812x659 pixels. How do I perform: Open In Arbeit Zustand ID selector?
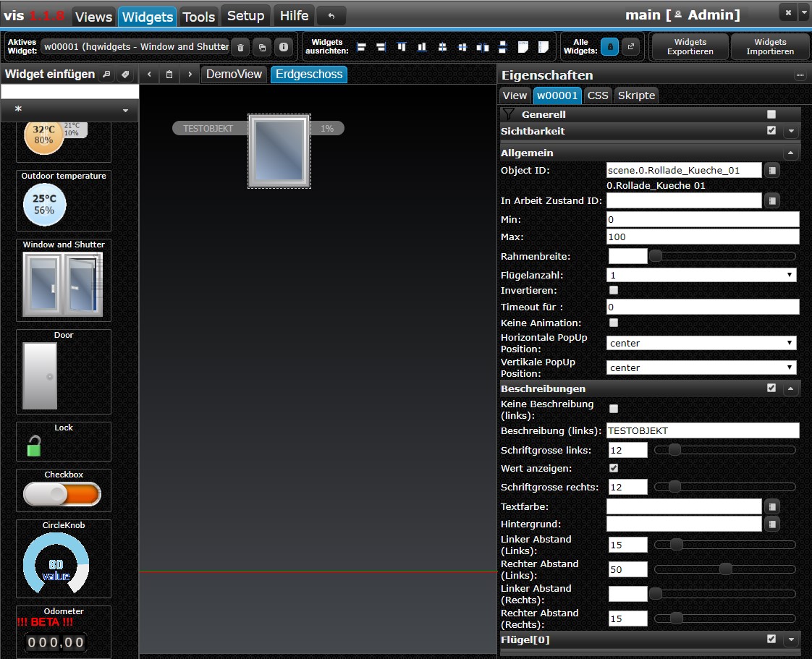(772, 201)
